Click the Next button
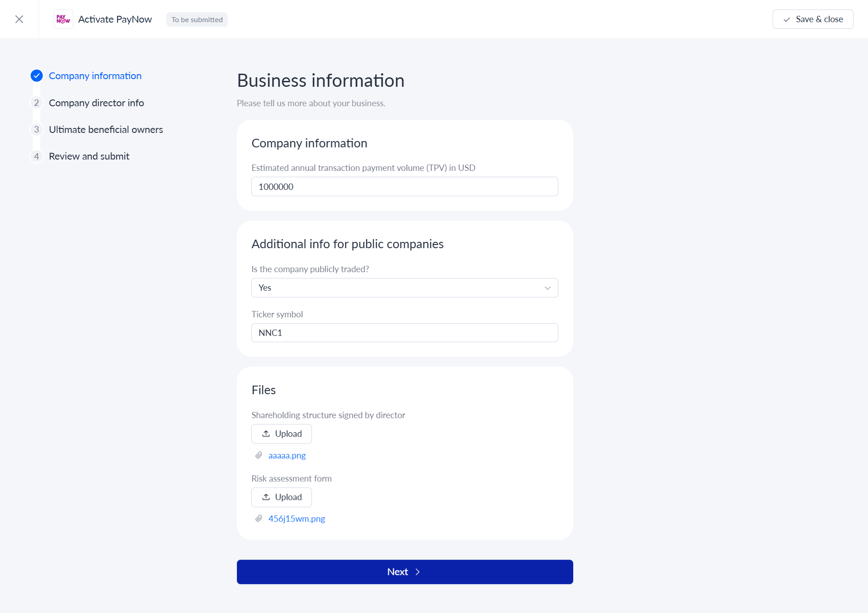This screenshot has height=613, width=868. (405, 572)
